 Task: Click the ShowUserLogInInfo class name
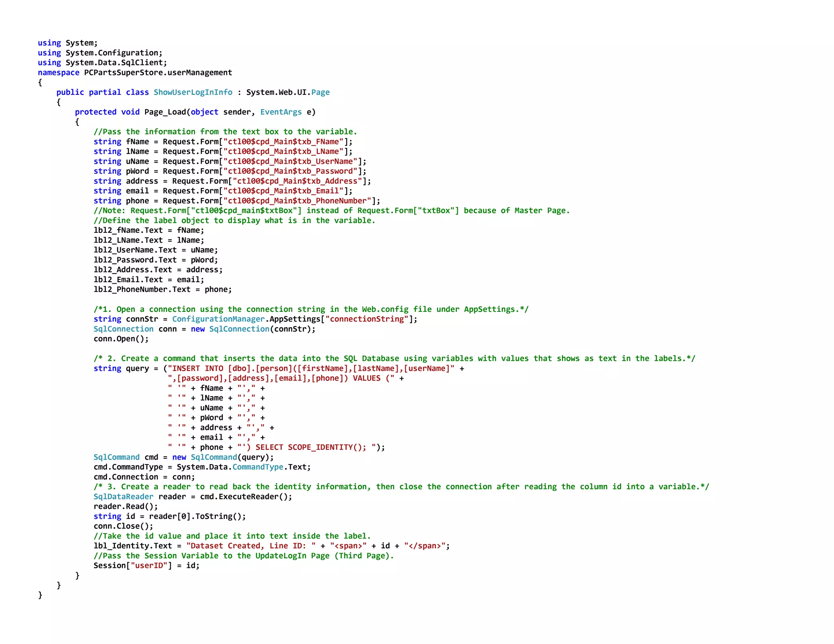click(x=193, y=92)
